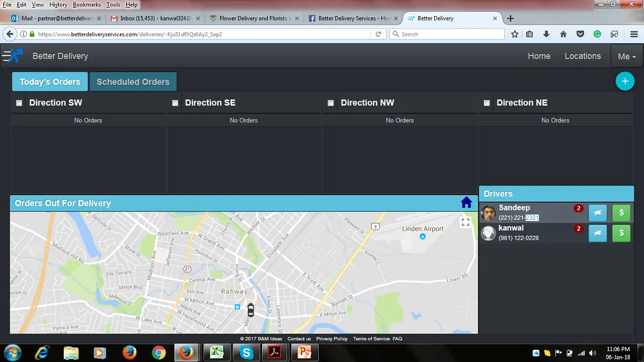Select the Today's Orders tab
The height and width of the screenshot is (362, 644).
point(50,82)
